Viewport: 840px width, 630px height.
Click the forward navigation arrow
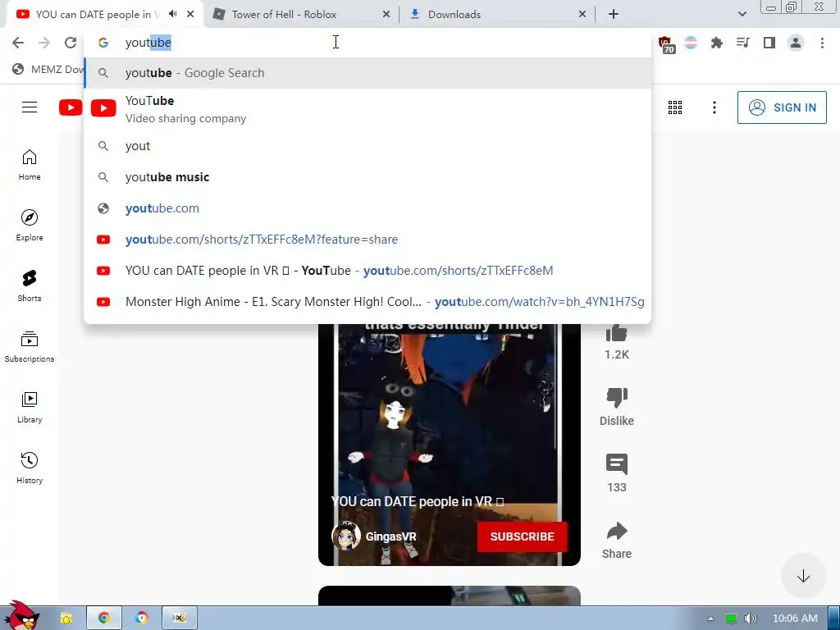pos(44,43)
